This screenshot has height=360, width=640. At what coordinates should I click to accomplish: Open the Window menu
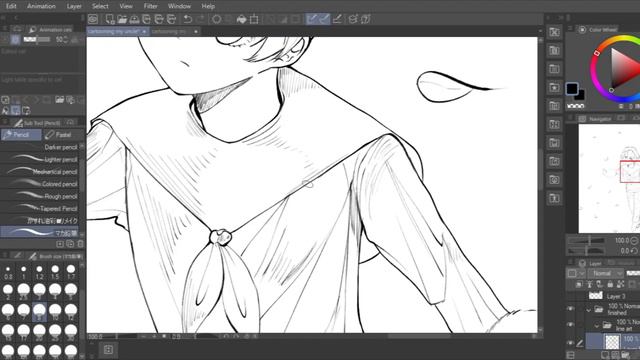coord(179,6)
